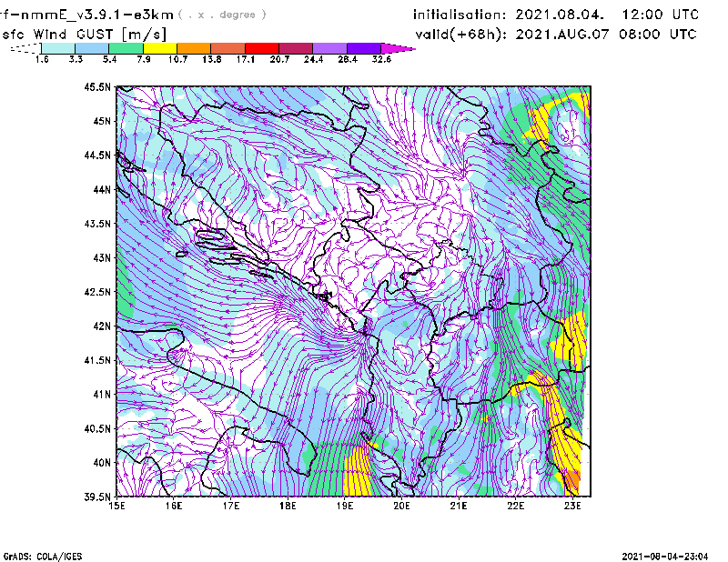
Task: Click the '41N' latitude label
Action: point(102,395)
